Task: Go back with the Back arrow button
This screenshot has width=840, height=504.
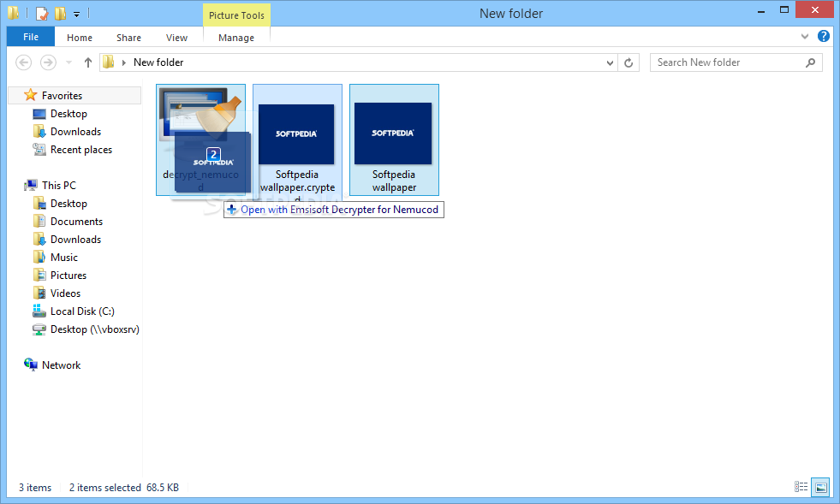Action: pyautogui.click(x=24, y=62)
